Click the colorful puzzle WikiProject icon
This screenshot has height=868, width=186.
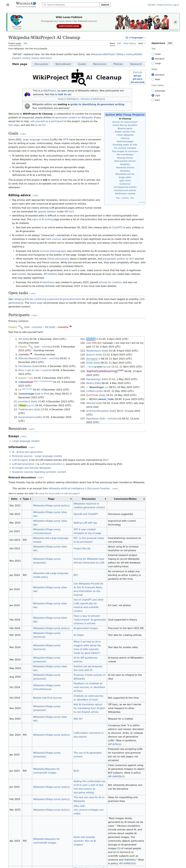[x=27, y=94]
